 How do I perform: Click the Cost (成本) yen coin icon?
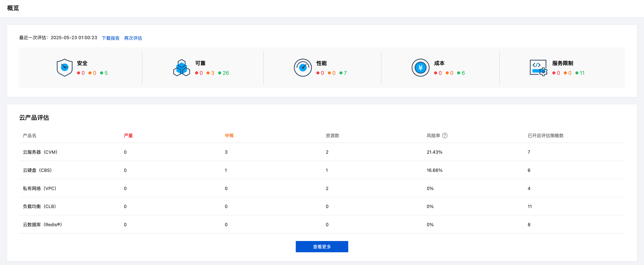pyautogui.click(x=420, y=67)
